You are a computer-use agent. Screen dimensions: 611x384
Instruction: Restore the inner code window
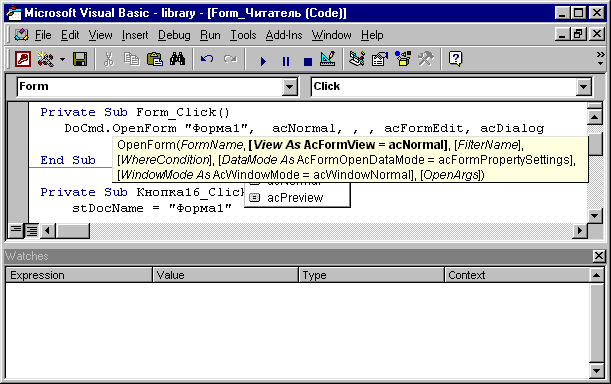pyautogui.click(x=578, y=34)
